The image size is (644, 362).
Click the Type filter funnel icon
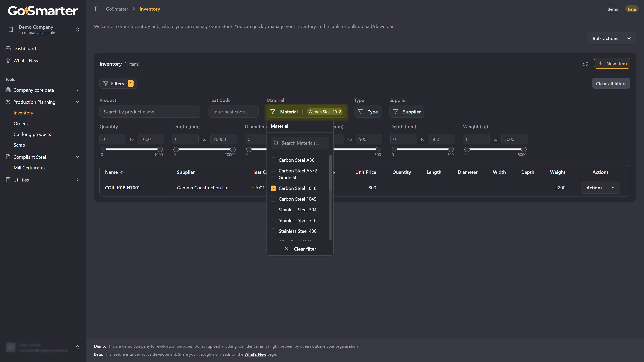click(360, 112)
